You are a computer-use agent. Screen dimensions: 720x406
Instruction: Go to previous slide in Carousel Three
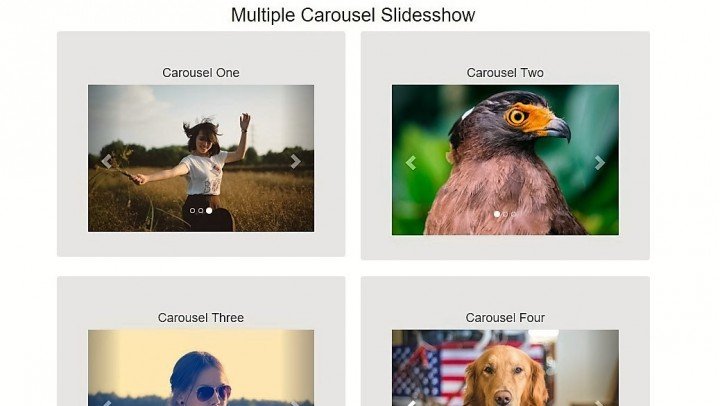[x=107, y=403]
